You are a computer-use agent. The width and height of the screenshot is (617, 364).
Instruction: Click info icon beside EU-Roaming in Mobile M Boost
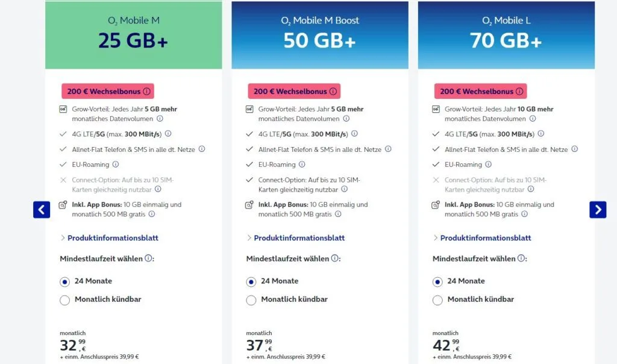coord(302,165)
